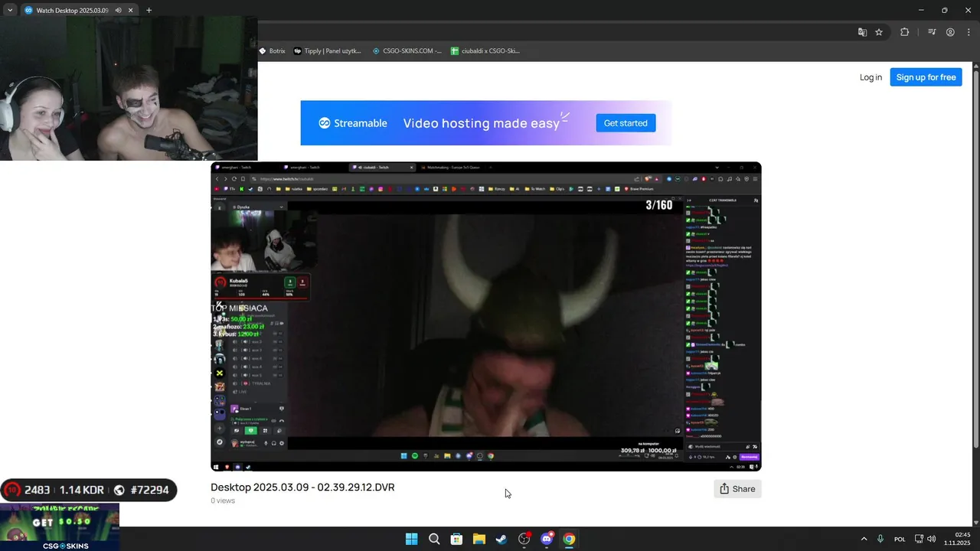The width and height of the screenshot is (980, 551).
Task: Open the OBS Studio taskbar icon
Action: pyautogui.click(x=524, y=539)
